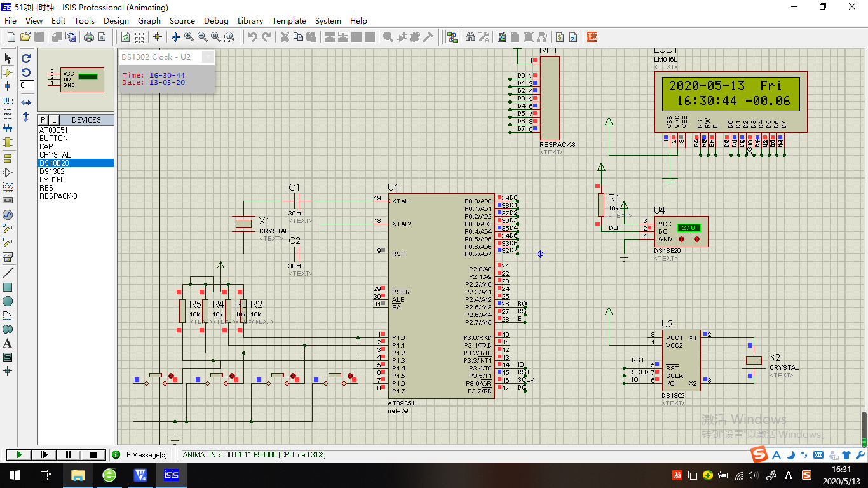This screenshot has width=868, height=488.
Task: Select the Buses mode tool
Action: click(8, 128)
